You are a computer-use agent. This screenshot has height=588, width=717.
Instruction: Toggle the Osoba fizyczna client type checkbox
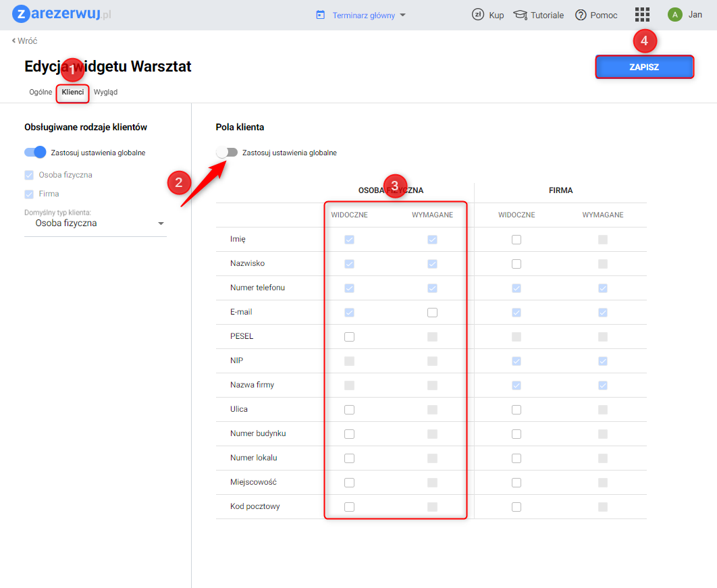click(29, 175)
